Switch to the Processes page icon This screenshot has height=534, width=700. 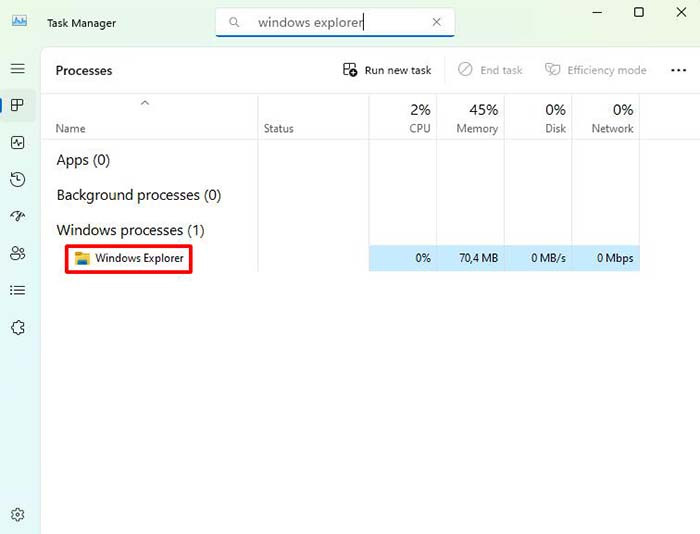pos(17,105)
